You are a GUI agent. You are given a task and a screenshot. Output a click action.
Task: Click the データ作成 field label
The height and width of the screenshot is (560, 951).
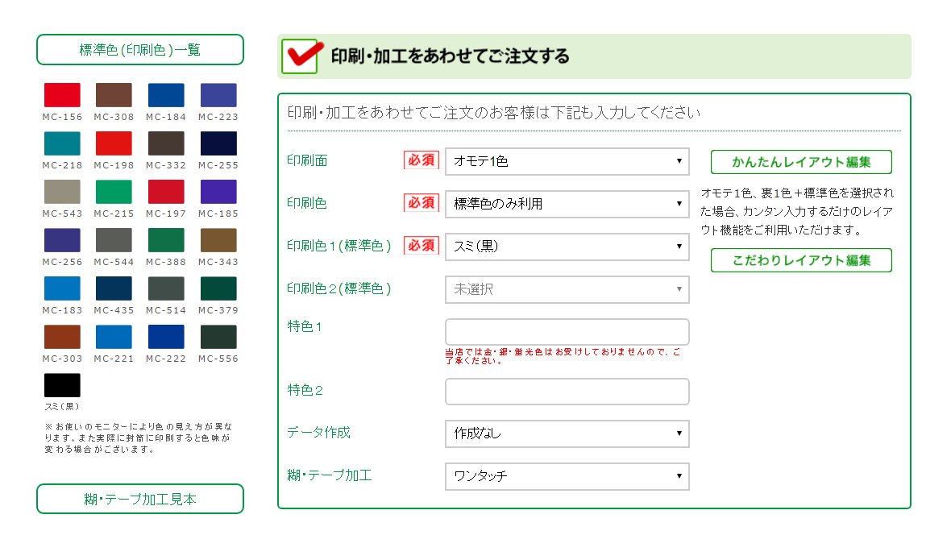318,432
